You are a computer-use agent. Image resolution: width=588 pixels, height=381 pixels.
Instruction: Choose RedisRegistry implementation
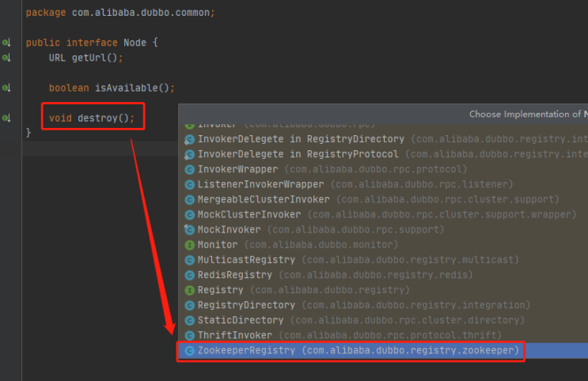click(383, 275)
